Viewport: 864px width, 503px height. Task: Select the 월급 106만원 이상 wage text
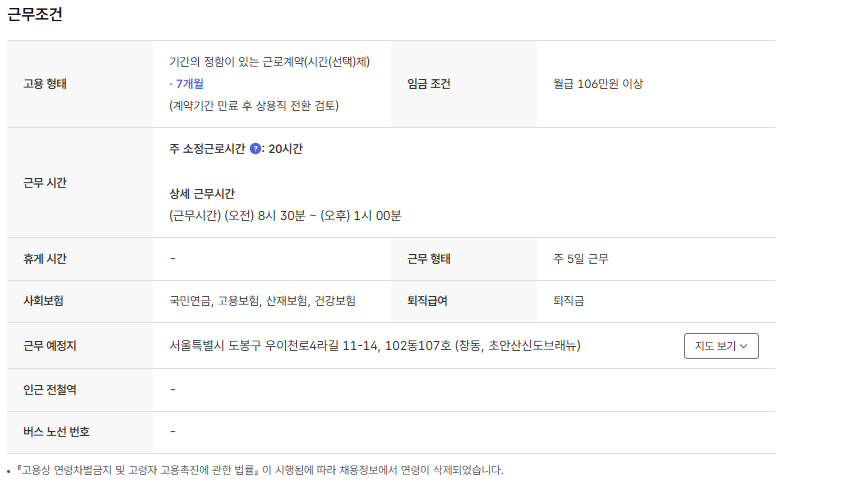[598, 84]
